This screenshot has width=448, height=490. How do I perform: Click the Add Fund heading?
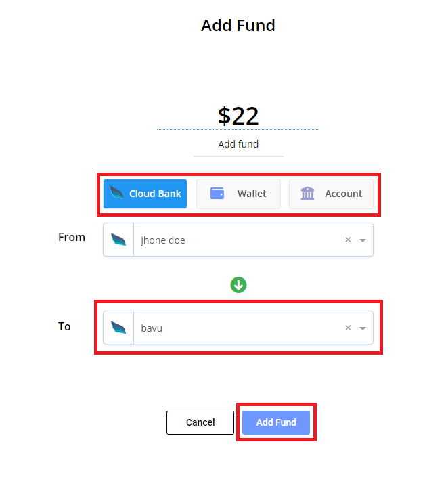click(x=238, y=26)
